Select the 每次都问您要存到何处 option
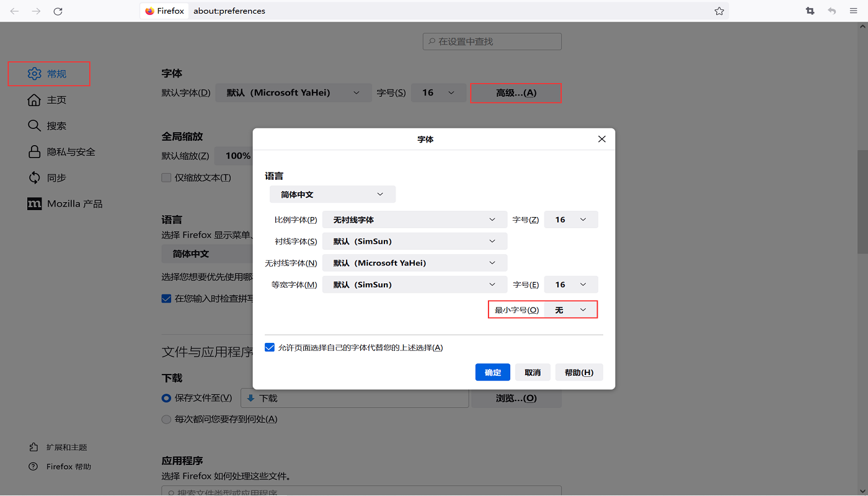Image resolution: width=868 pixels, height=496 pixels. 166,419
